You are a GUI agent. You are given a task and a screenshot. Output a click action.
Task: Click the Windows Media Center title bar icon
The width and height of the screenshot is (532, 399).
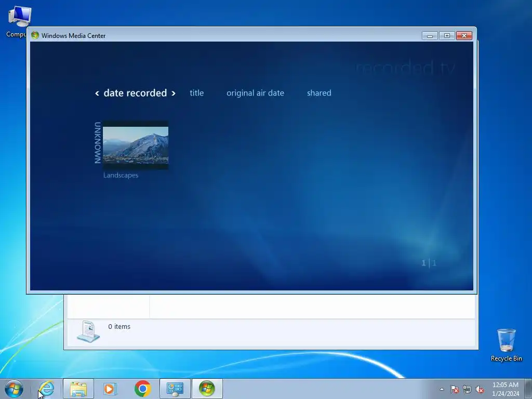(35, 35)
